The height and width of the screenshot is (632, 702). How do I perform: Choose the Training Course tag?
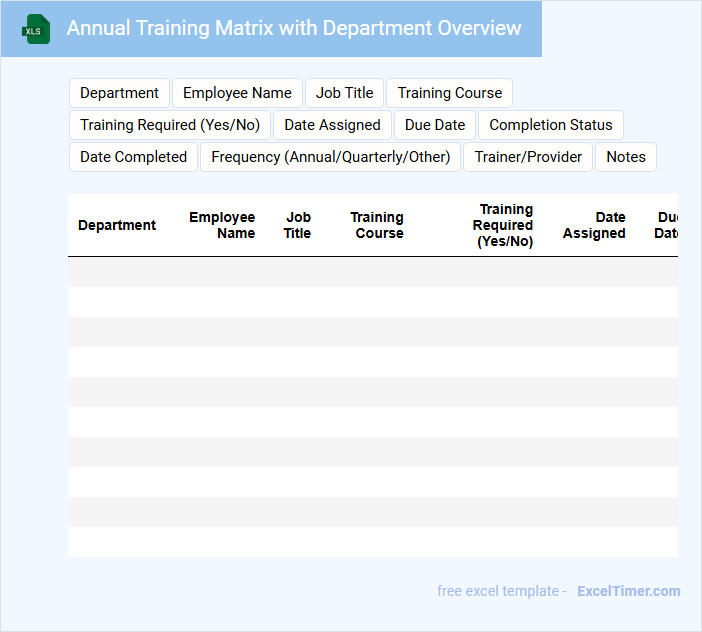coord(449,93)
